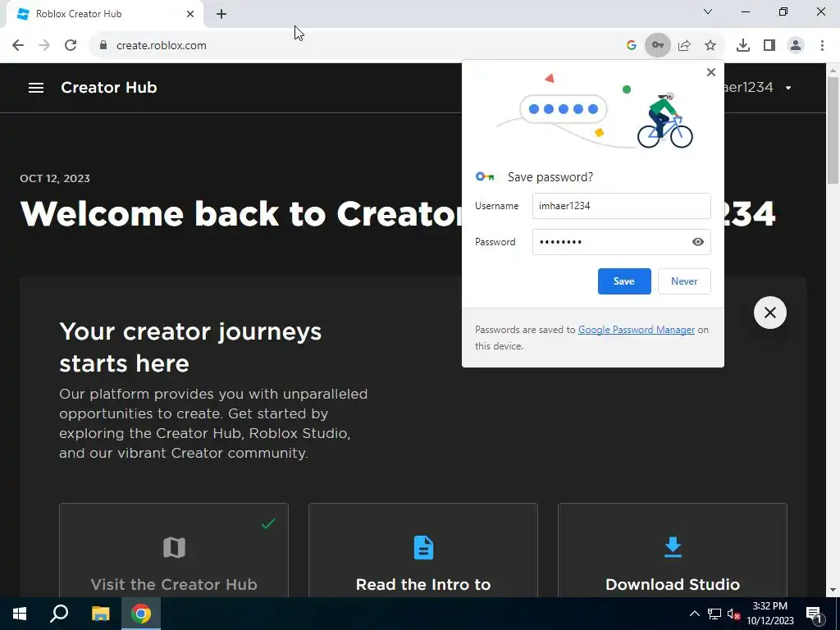Open the network tray icon
This screenshot has width=840, height=630.
(x=714, y=614)
